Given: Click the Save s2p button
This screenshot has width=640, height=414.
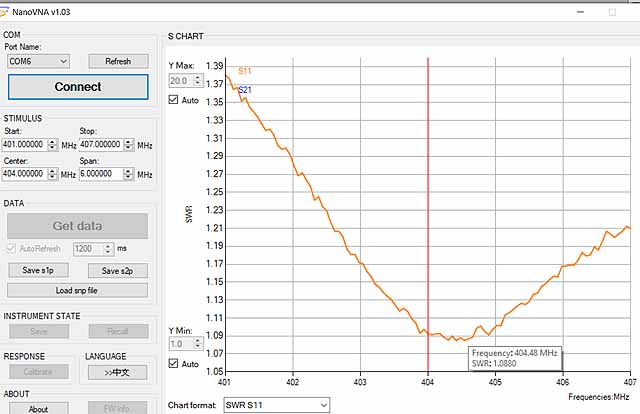Looking at the screenshot, I should [x=118, y=271].
